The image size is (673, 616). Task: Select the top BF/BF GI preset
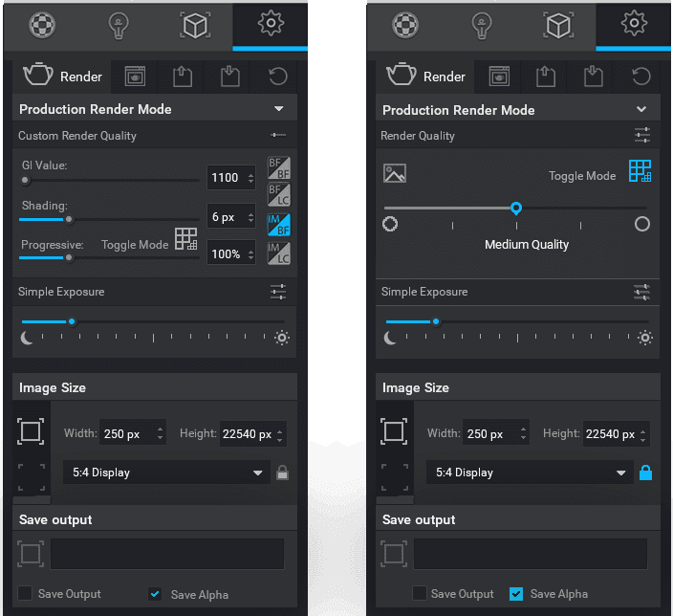tap(279, 167)
